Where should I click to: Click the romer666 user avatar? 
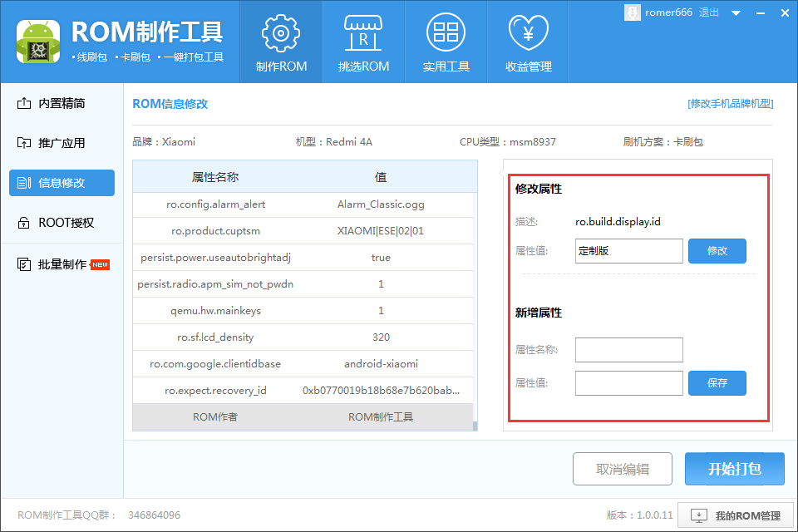point(632,12)
